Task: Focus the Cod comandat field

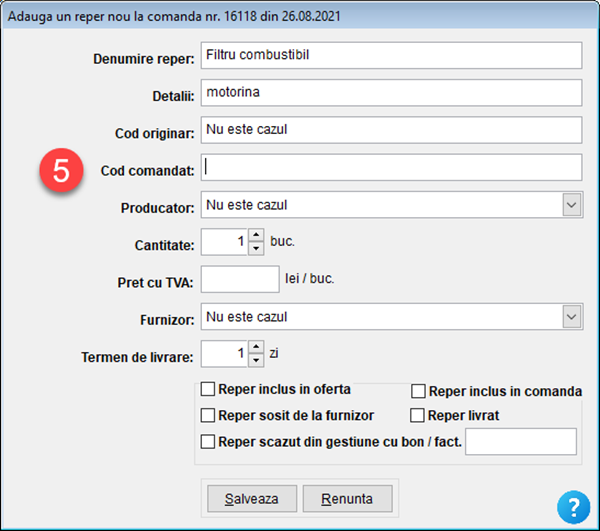Action: 390,167
